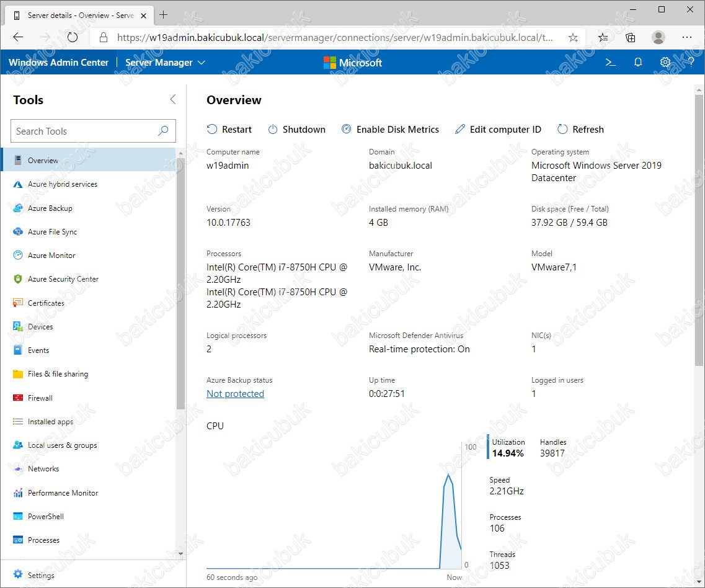Select Overview in the Tools list
705x588 pixels.
pyautogui.click(x=89, y=160)
